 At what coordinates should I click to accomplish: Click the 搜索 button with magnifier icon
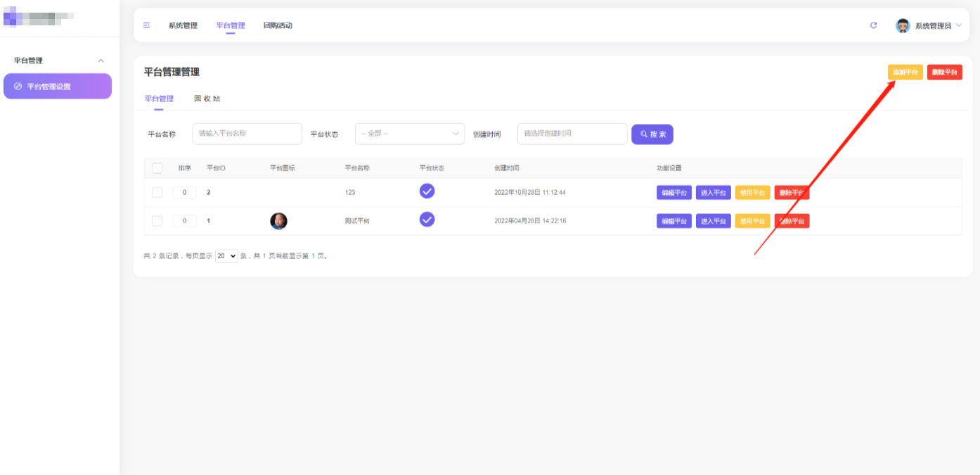(x=652, y=134)
